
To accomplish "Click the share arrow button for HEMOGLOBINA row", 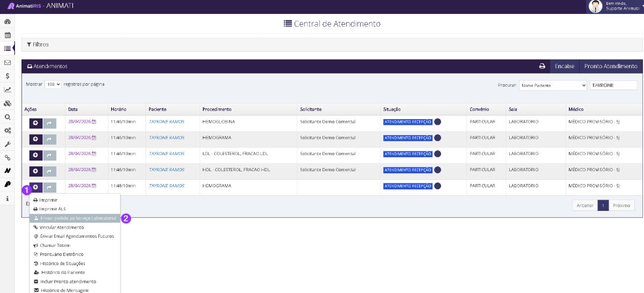I will tap(49, 122).
